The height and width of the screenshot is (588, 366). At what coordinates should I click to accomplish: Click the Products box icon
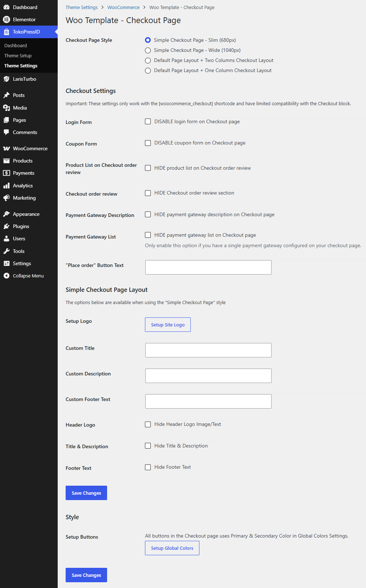click(x=6, y=161)
